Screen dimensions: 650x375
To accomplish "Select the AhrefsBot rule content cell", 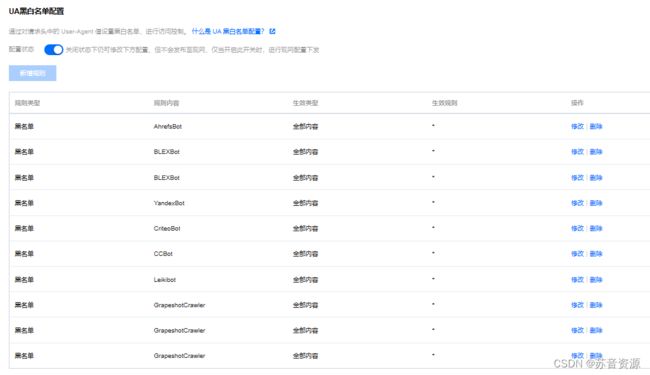I will [167, 126].
